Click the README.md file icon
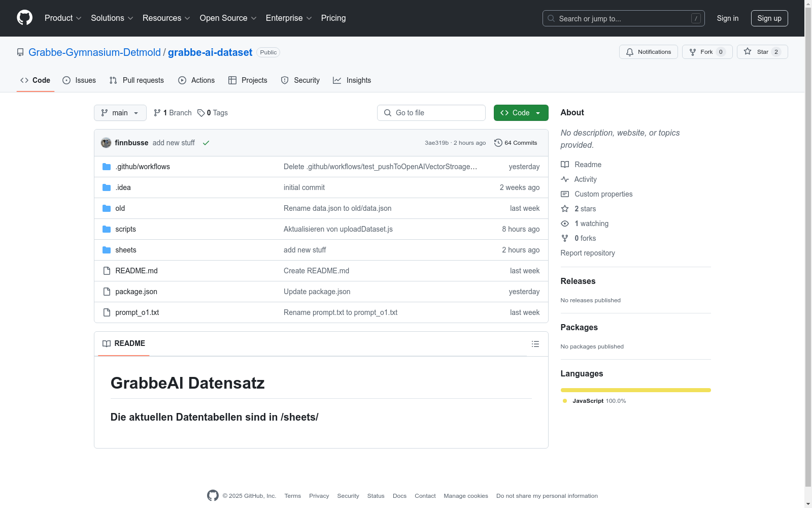Image resolution: width=812 pixels, height=508 pixels. [x=107, y=271]
